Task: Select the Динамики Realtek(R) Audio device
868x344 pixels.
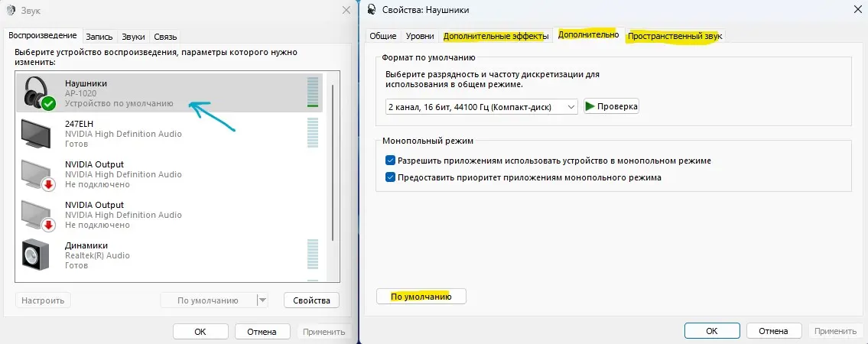Action: 169,255
